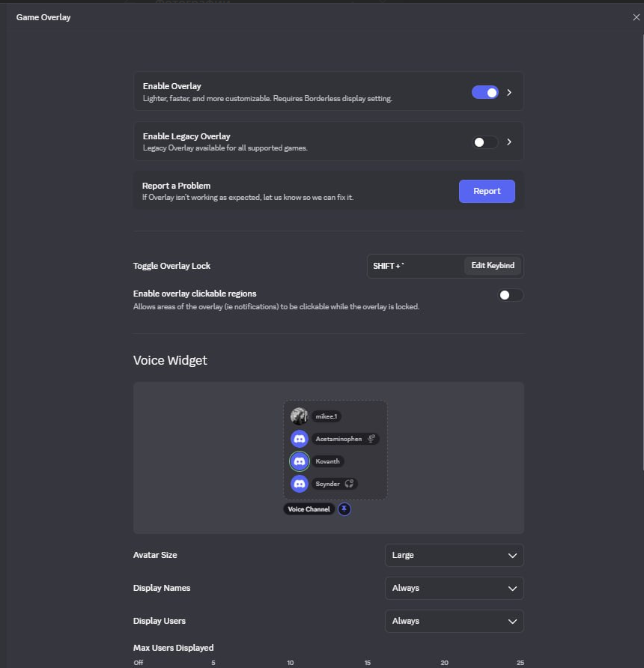Click the muted microphone icon next to Acetaminophen
Screen dimensions: 644x668
click(371, 439)
